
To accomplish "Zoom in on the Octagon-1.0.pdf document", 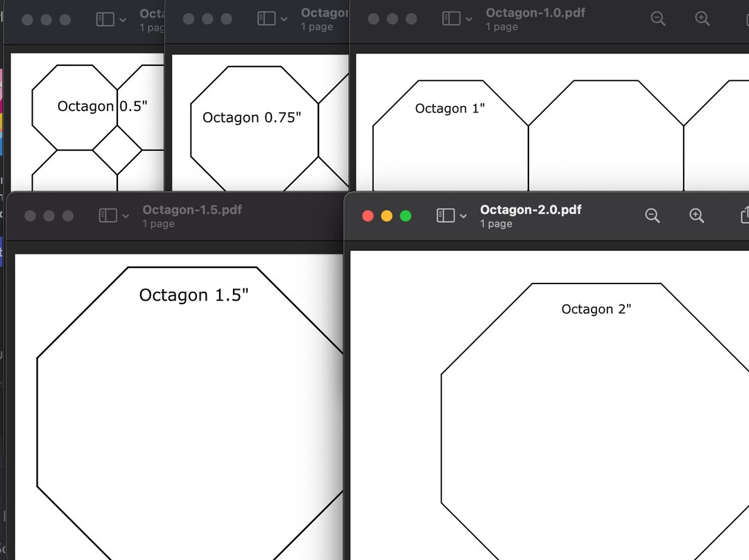I will click(x=702, y=19).
